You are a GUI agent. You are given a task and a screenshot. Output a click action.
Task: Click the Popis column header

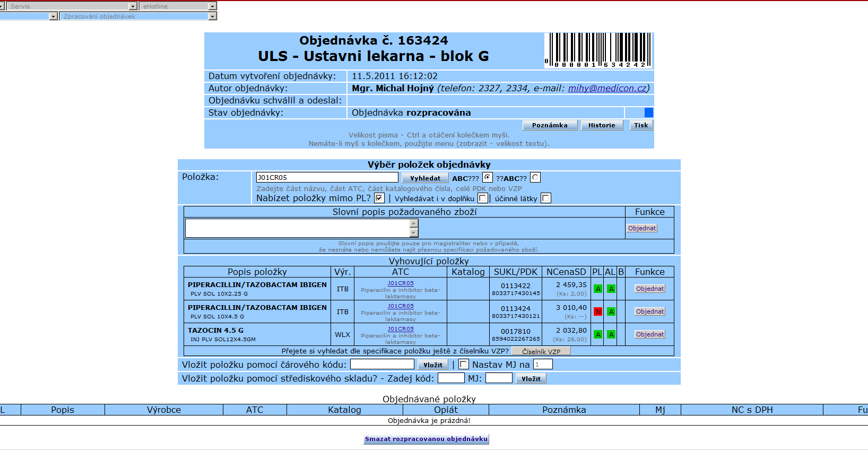click(x=63, y=410)
